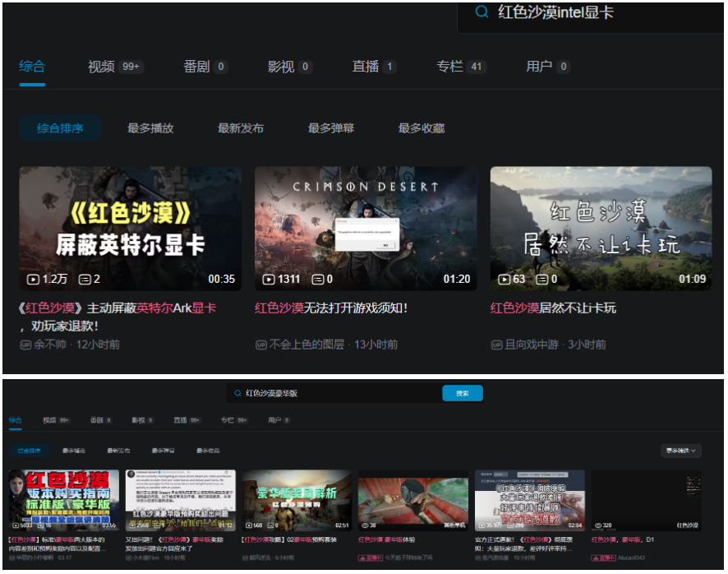Sort intel显卡 results by 最多收藏
The width and height of the screenshot is (728, 574).
422,128
